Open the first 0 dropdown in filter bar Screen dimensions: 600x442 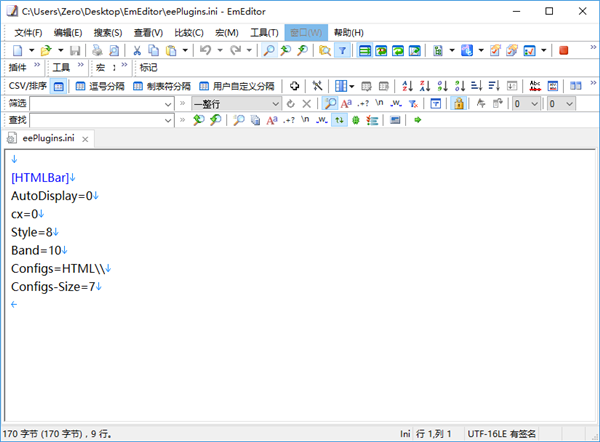[526, 104]
